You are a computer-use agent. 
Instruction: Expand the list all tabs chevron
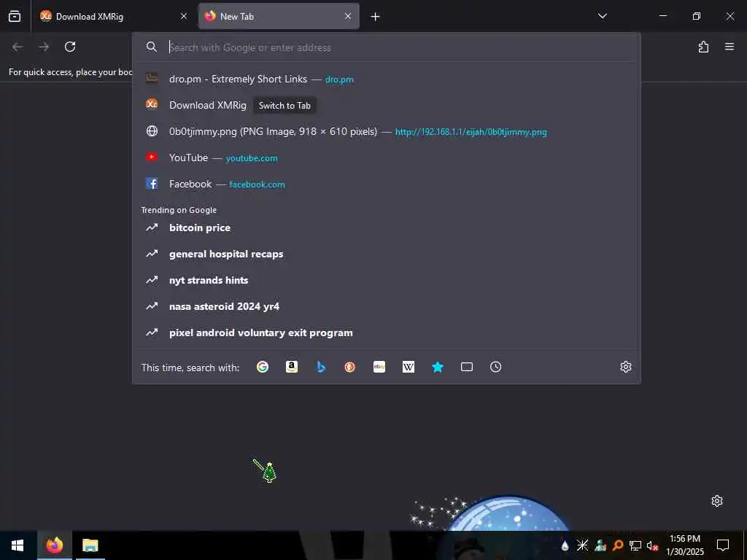click(x=602, y=16)
